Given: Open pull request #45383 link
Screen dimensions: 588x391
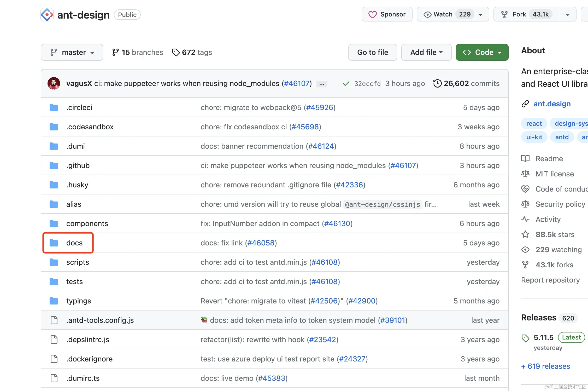Looking at the screenshot, I should point(272,378).
